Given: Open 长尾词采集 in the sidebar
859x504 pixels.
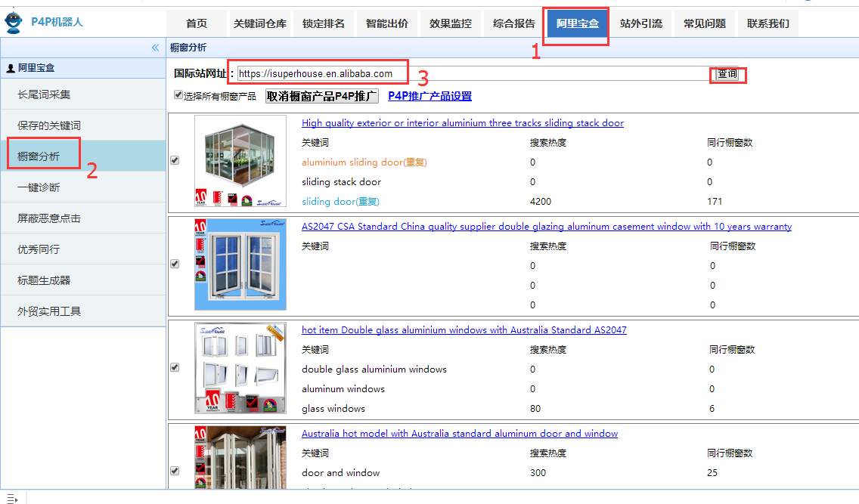Looking at the screenshot, I should 83,94.
